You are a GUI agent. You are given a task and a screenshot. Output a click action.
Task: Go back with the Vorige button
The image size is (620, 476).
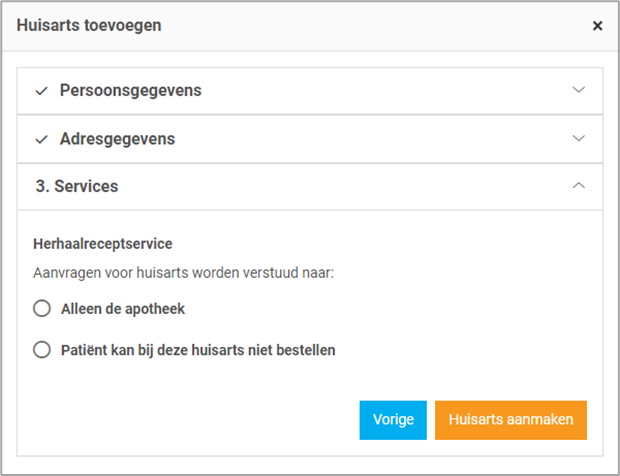click(393, 420)
